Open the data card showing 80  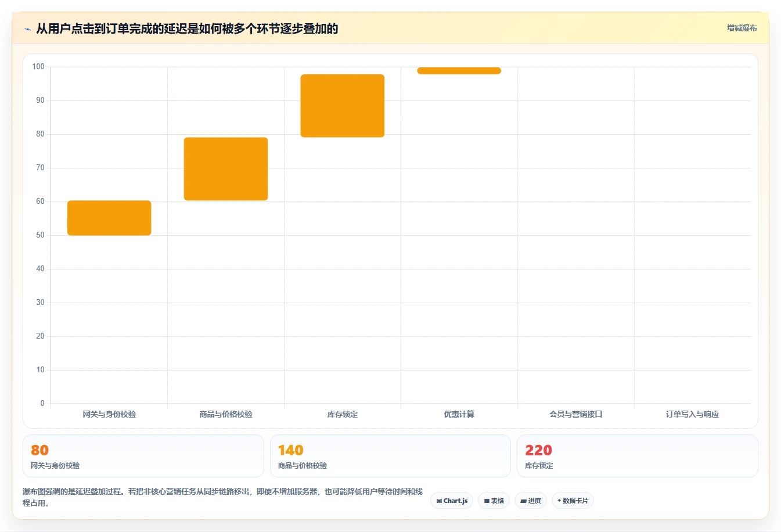pos(143,456)
